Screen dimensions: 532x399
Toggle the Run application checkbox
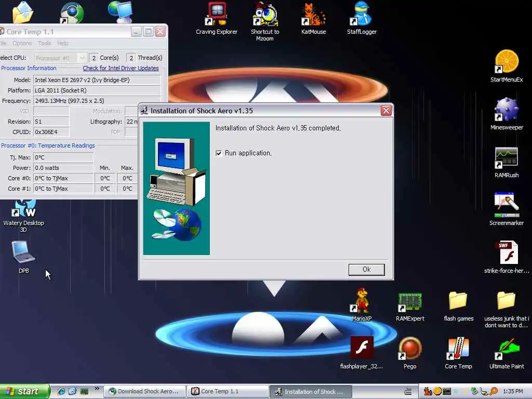click(219, 153)
